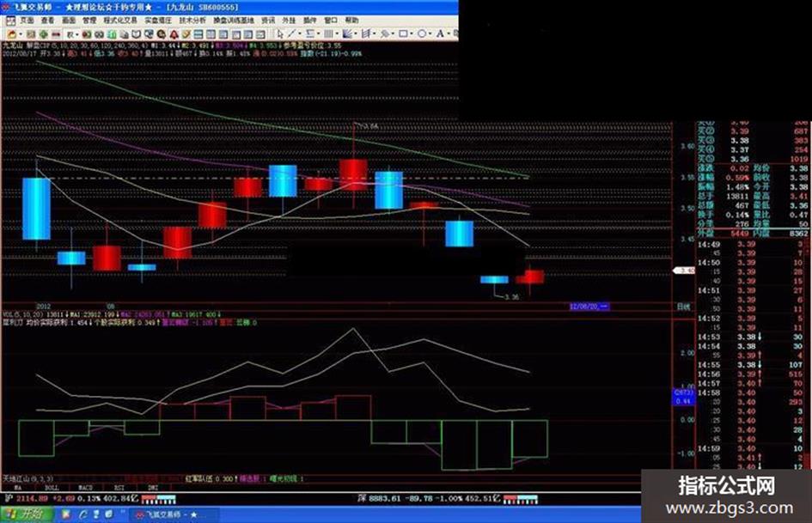Click the red alarm bell icon
The width and height of the screenshot is (812, 523).
coord(174,34)
